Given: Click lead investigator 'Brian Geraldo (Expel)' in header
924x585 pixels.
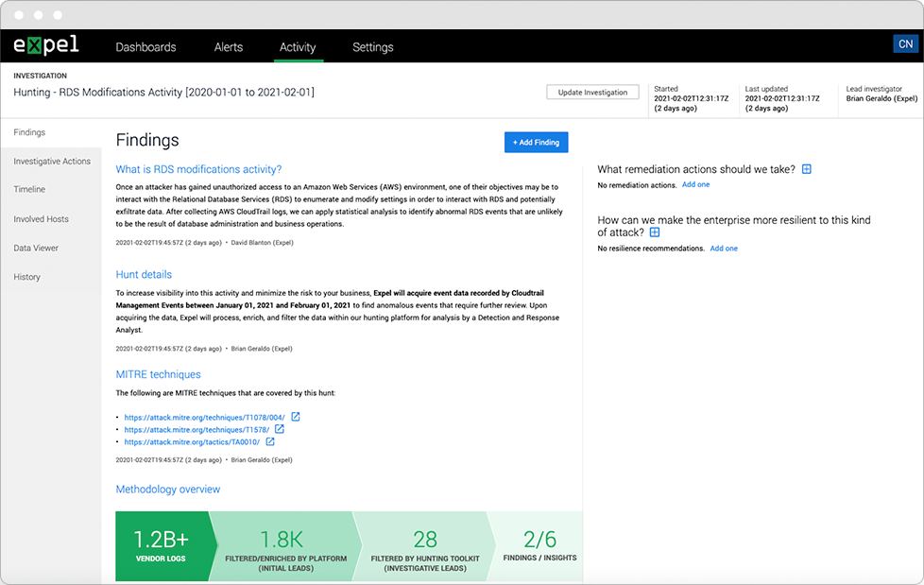Looking at the screenshot, I should [x=881, y=98].
